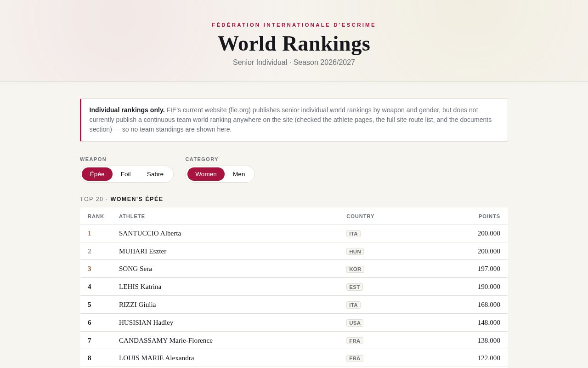The width and height of the screenshot is (588, 368).
Task: Click the 'Top 20 · Women's Épée' heading
Action: click(x=122, y=199)
